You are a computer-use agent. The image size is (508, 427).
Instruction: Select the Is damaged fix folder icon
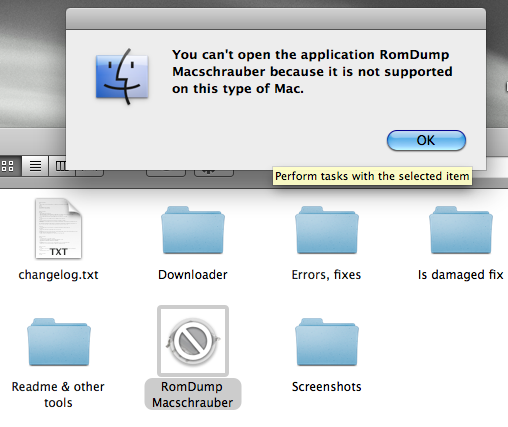click(x=461, y=230)
